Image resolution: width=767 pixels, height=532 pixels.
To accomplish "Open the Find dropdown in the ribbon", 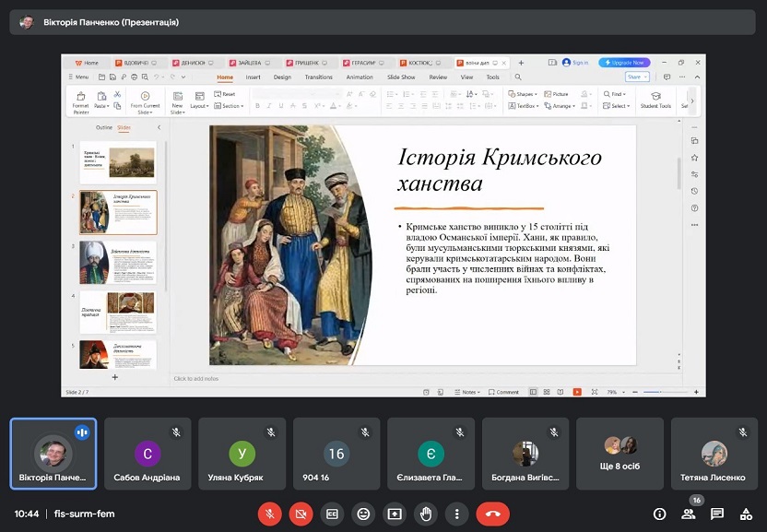I will click(x=614, y=94).
